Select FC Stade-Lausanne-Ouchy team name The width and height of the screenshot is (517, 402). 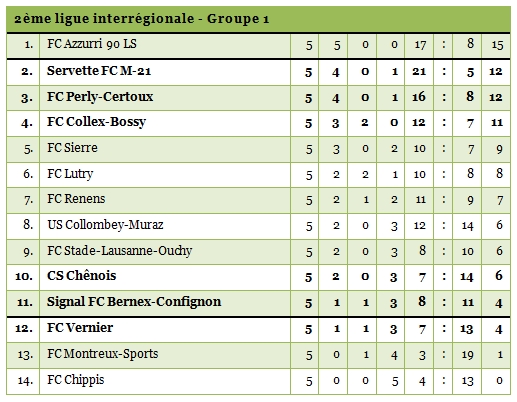point(120,251)
